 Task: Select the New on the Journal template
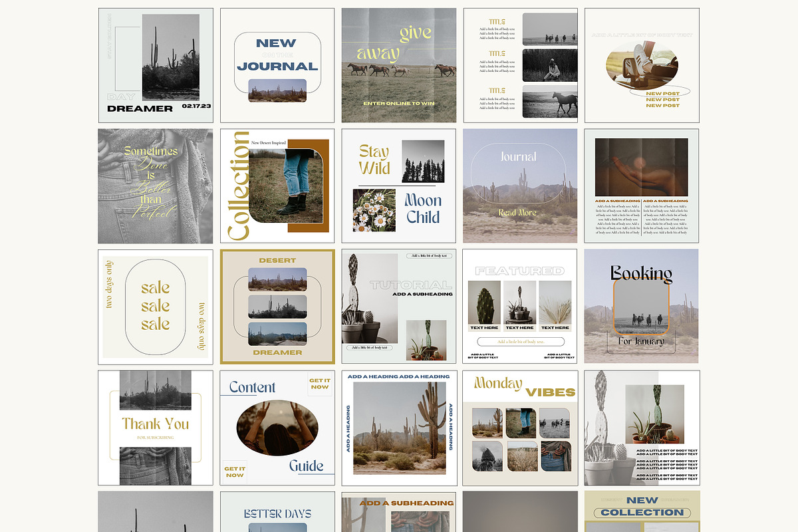tap(277, 65)
